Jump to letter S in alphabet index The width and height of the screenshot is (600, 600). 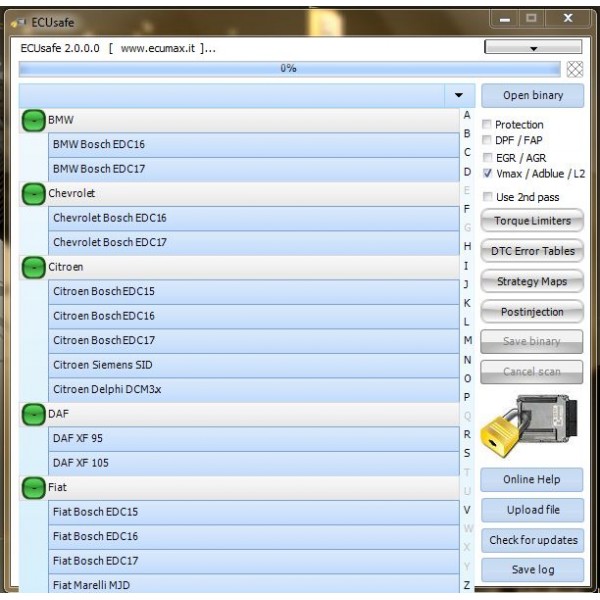click(467, 453)
